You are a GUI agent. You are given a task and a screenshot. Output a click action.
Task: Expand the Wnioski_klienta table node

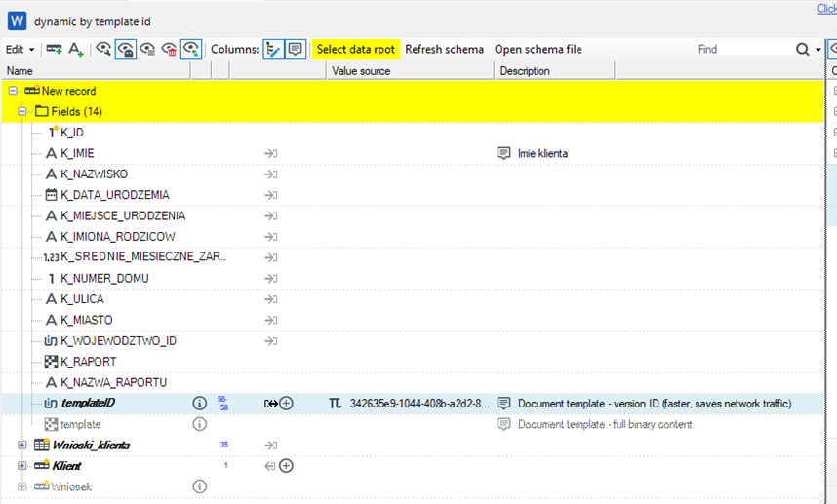21,445
